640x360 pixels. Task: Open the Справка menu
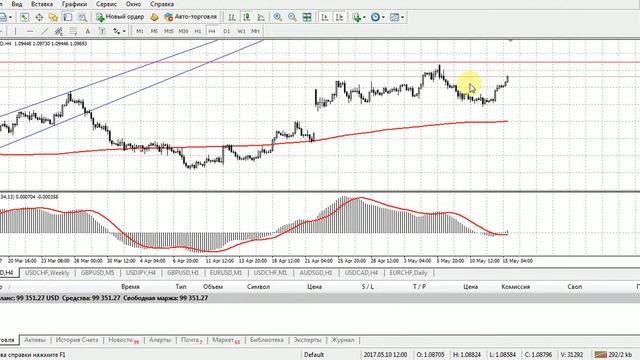pos(162,4)
